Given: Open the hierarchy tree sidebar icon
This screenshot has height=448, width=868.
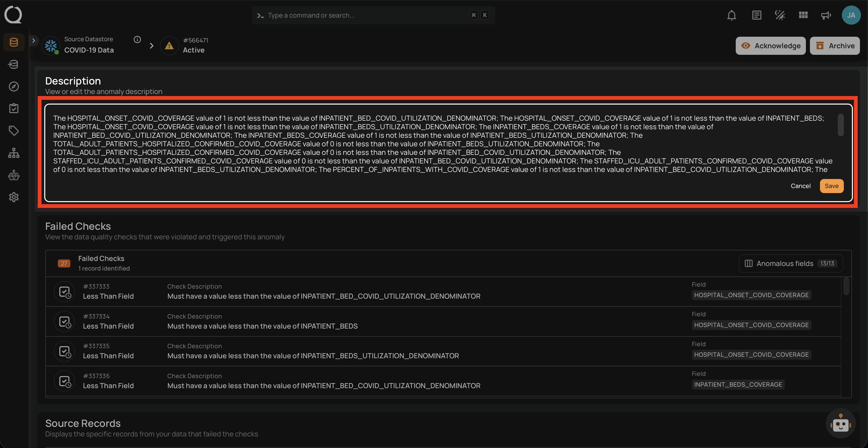Looking at the screenshot, I should click(14, 153).
